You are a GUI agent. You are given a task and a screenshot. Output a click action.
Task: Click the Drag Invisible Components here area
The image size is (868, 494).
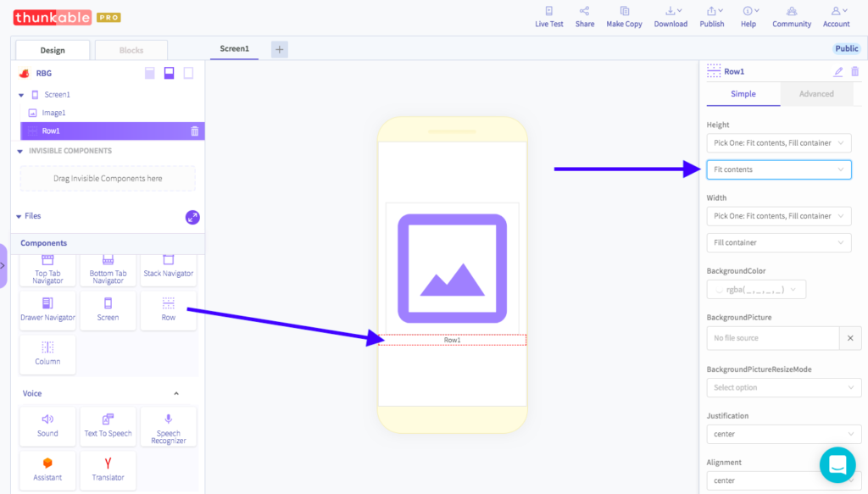point(108,179)
